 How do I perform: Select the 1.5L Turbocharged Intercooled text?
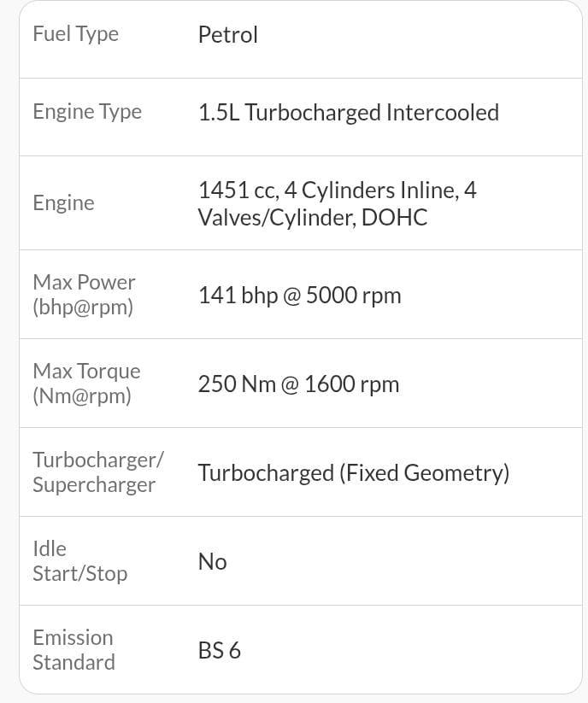tap(348, 113)
